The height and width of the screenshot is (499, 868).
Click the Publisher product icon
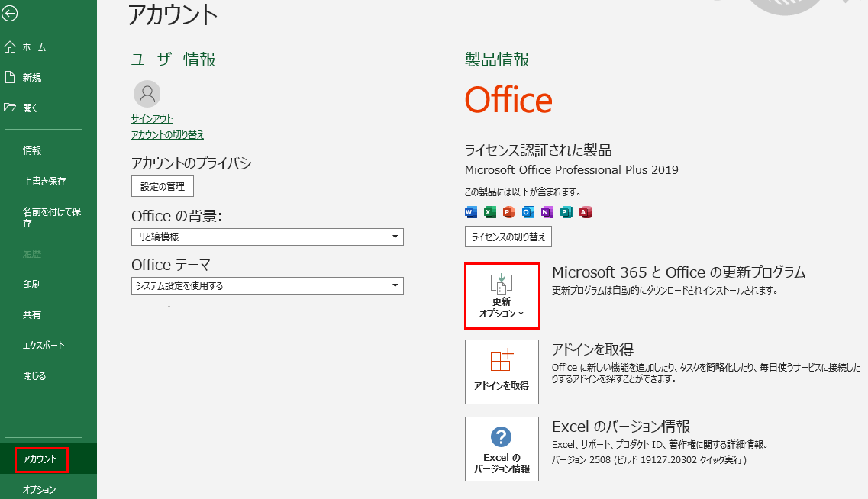pyautogui.click(x=566, y=212)
